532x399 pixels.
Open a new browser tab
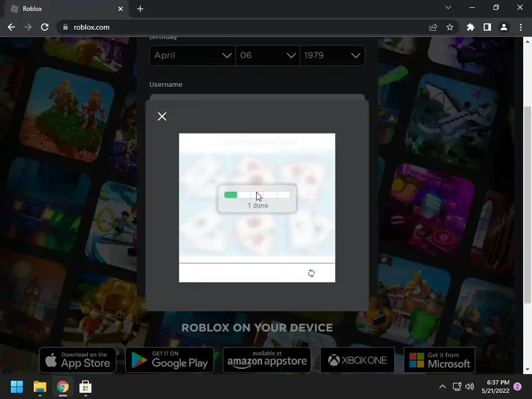coord(140,9)
